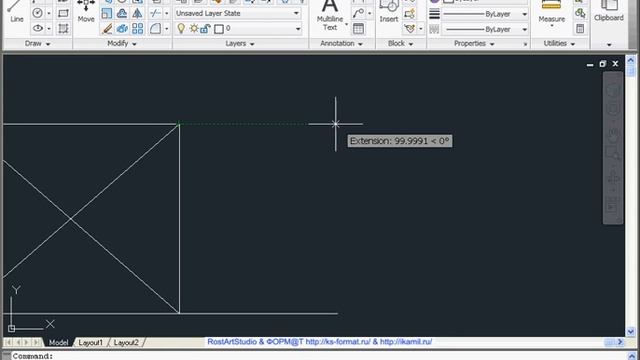Select the Line drawing tool
The image size is (640, 360).
[16, 12]
